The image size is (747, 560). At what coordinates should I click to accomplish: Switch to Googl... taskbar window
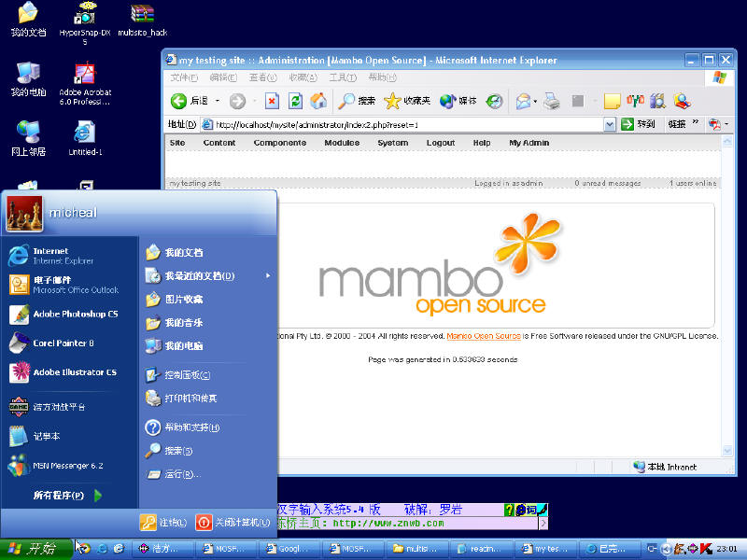pos(289,549)
